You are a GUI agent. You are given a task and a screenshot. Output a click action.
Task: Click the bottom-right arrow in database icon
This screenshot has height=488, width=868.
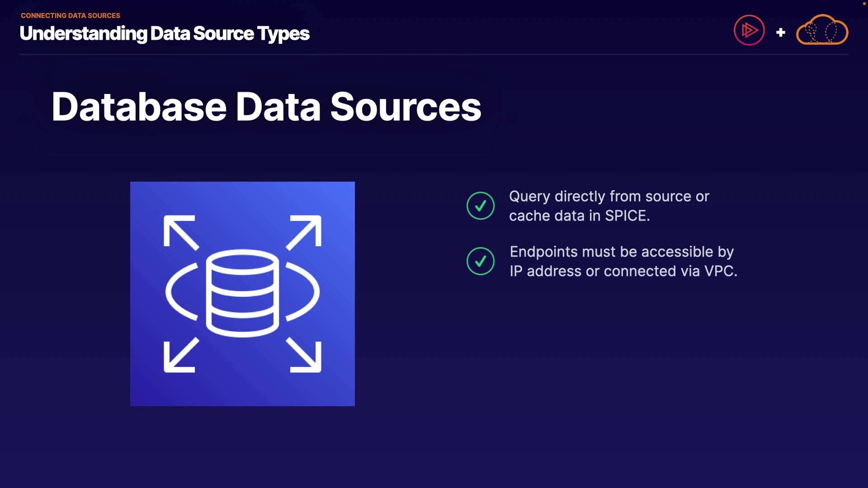click(x=304, y=356)
